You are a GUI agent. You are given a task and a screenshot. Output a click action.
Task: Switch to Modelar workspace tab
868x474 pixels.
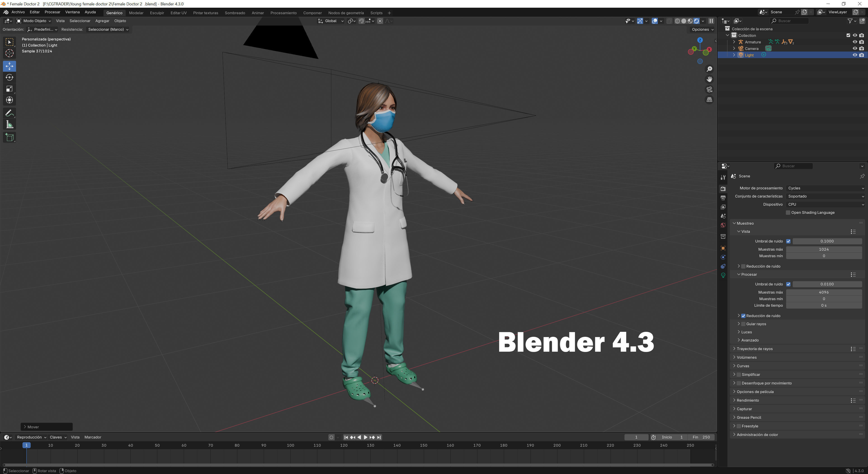click(x=136, y=13)
